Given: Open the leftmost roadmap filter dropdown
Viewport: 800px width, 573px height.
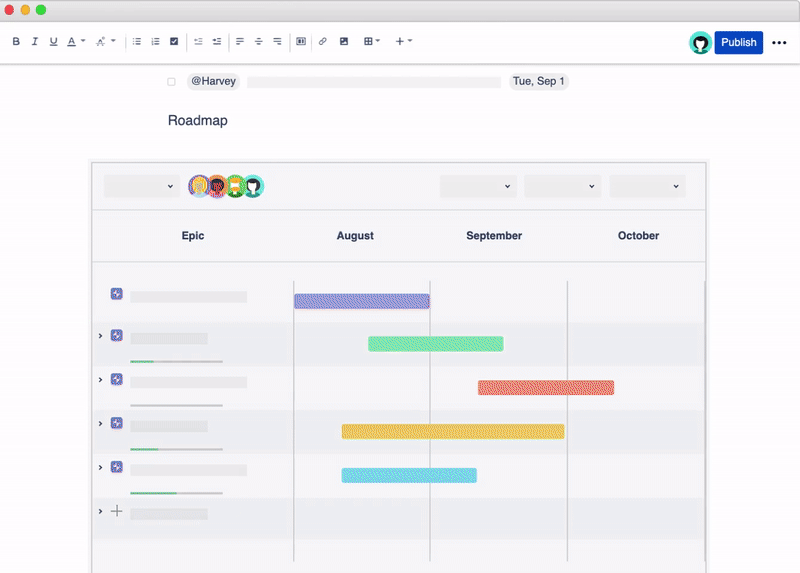Looking at the screenshot, I should coord(141,186).
